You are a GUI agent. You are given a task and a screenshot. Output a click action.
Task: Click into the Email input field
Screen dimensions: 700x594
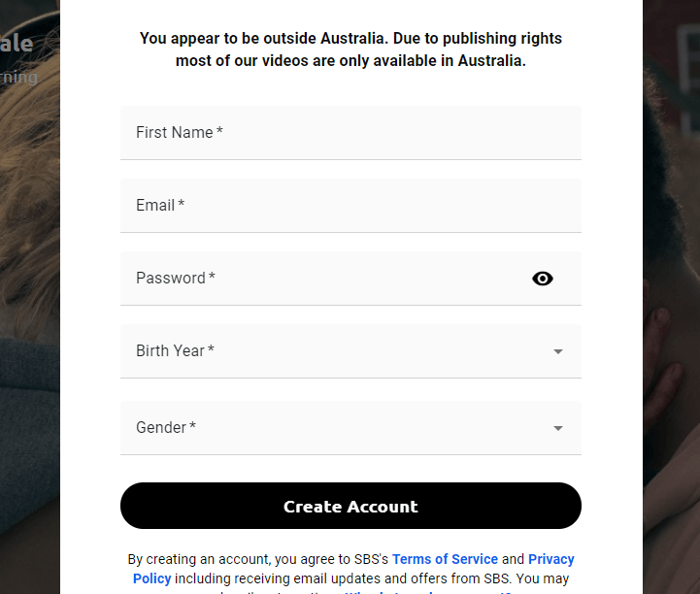(x=350, y=206)
